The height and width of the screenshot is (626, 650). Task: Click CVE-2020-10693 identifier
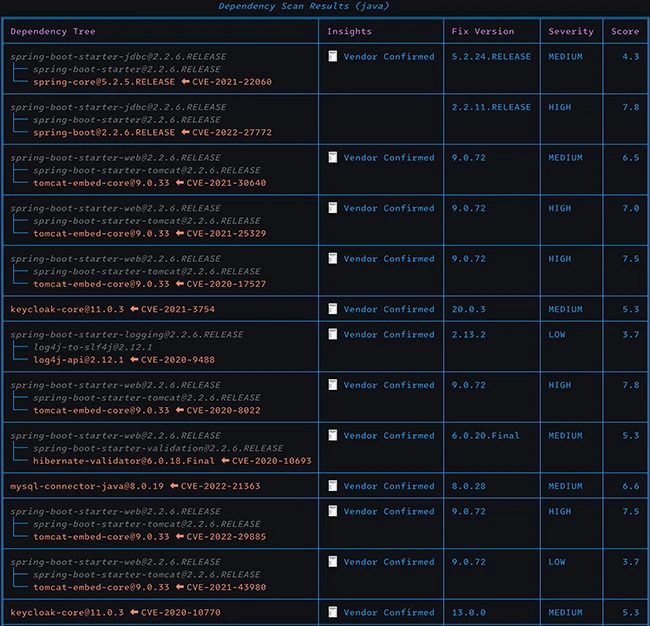(x=272, y=461)
